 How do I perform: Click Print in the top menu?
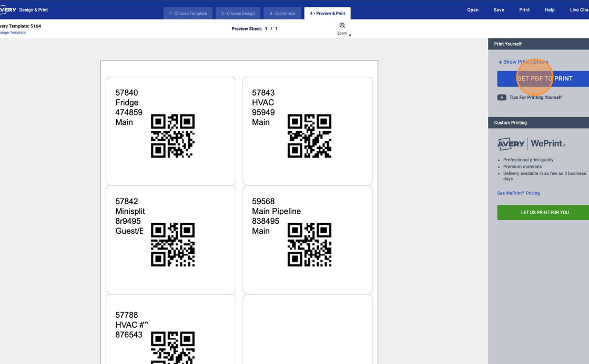[x=524, y=10]
